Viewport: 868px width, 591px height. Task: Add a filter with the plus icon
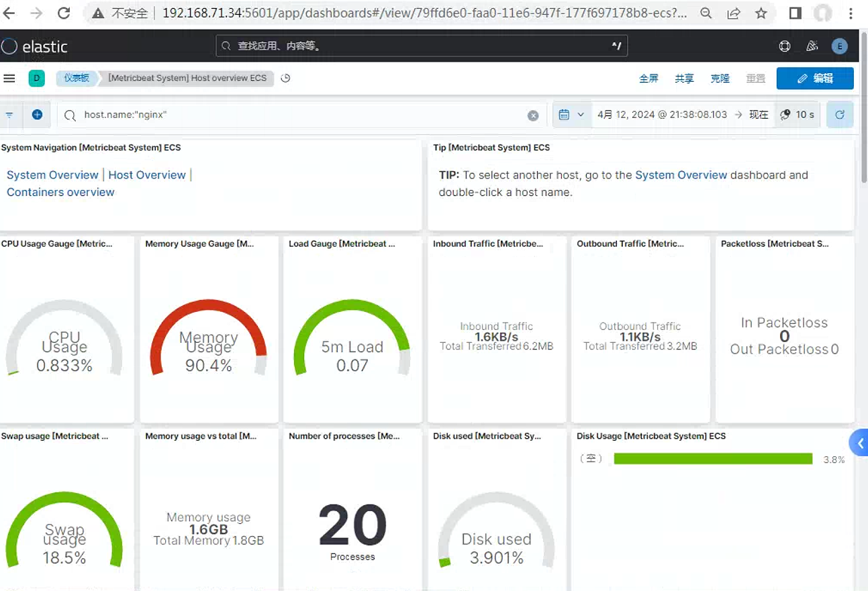point(37,115)
